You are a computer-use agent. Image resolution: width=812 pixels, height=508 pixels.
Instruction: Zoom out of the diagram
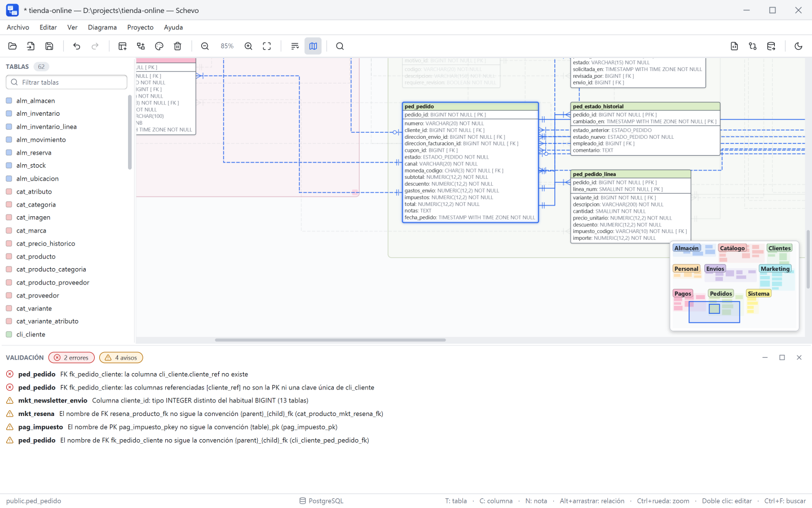205,46
